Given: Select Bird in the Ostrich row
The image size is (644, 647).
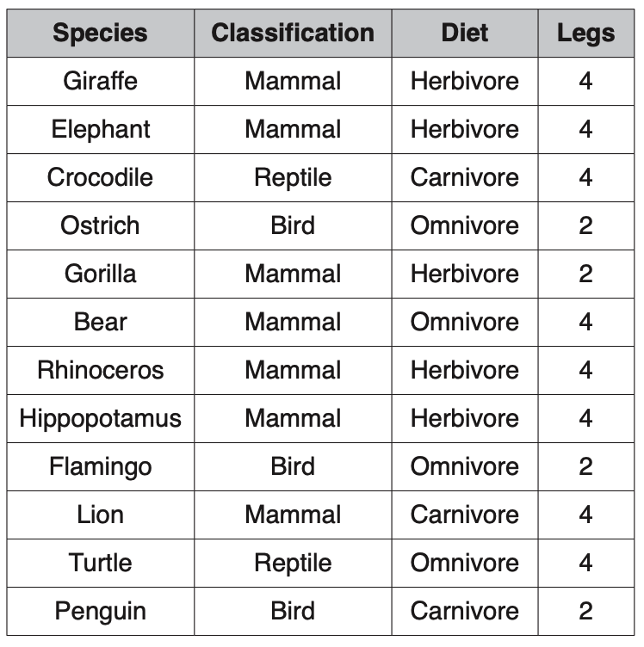Looking at the screenshot, I should tap(293, 225).
